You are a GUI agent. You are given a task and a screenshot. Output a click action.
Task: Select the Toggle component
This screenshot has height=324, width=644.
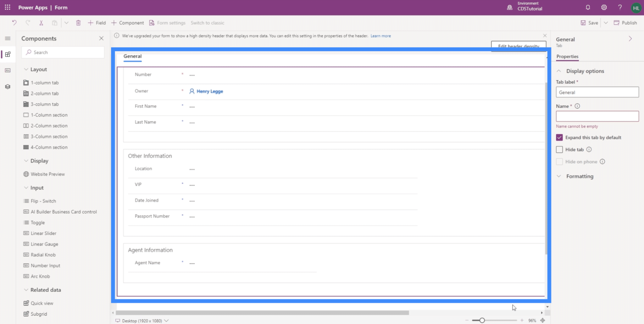point(34,222)
